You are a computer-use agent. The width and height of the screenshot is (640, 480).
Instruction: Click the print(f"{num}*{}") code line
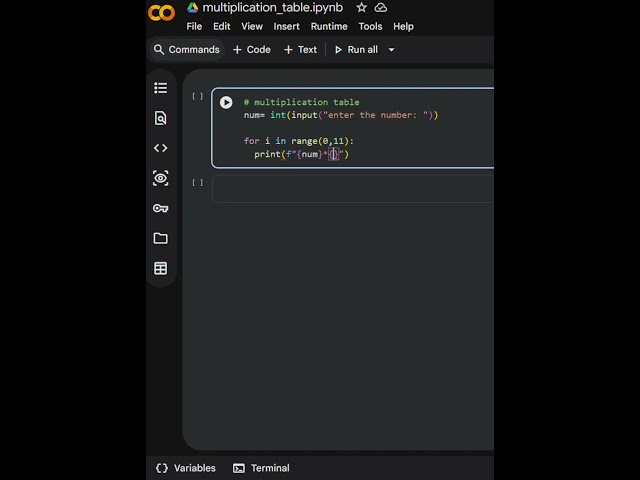click(x=302, y=154)
